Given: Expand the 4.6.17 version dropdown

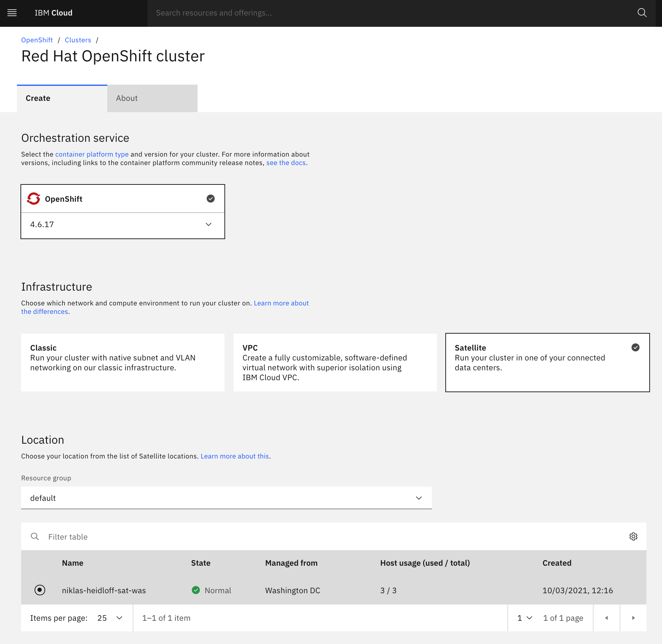Looking at the screenshot, I should (x=123, y=225).
